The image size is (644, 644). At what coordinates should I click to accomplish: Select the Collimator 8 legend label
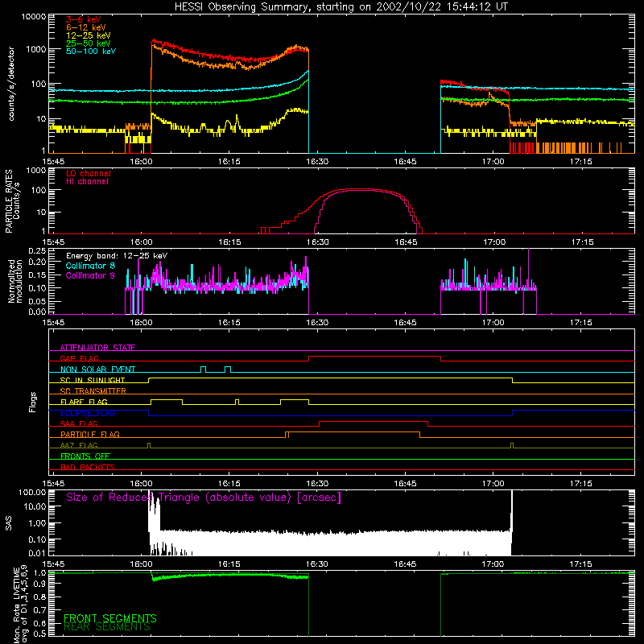point(90,266)
